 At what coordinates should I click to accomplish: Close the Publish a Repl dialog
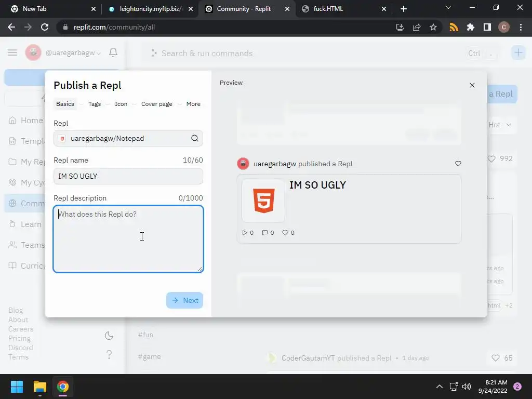472,85
